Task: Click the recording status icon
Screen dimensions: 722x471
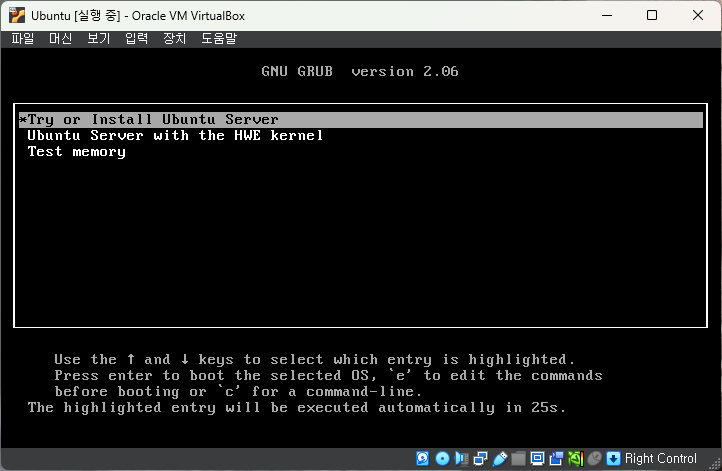Action: [x=556, y=459]
